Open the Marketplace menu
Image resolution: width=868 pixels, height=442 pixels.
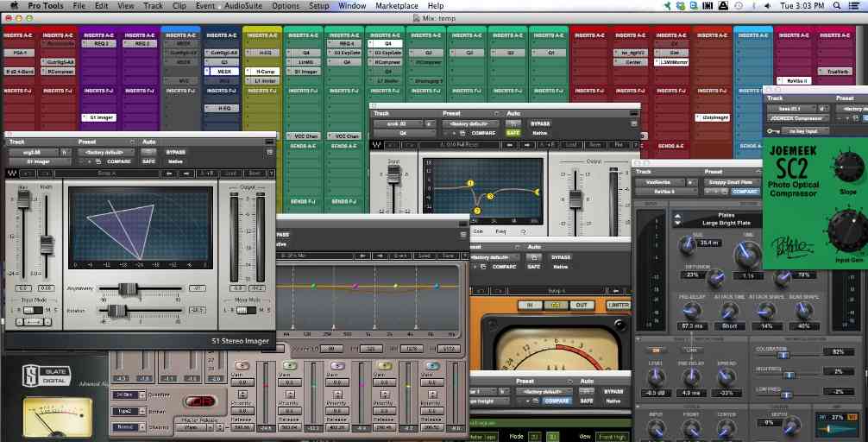pyautogui.click(x=397, y=5)
